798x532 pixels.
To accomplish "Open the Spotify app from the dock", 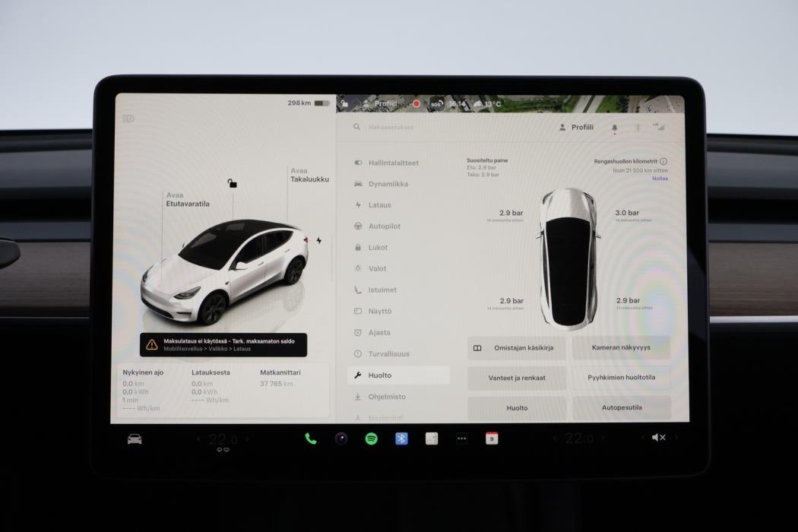I will point(370,438).
